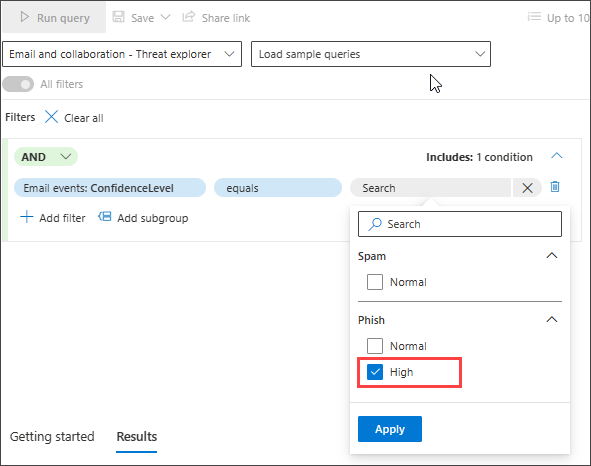Click the Share link label
The image size is (591, 466).
click(x=226, y=18)
